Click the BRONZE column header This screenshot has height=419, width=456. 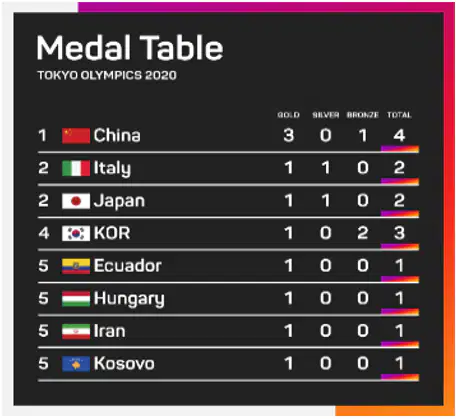(x=363, y=115)
